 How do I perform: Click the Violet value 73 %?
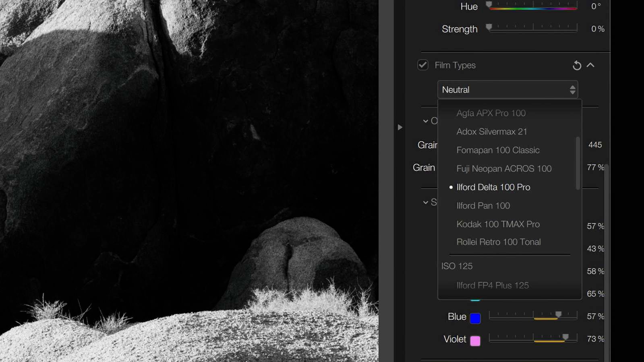pos(596,339)
